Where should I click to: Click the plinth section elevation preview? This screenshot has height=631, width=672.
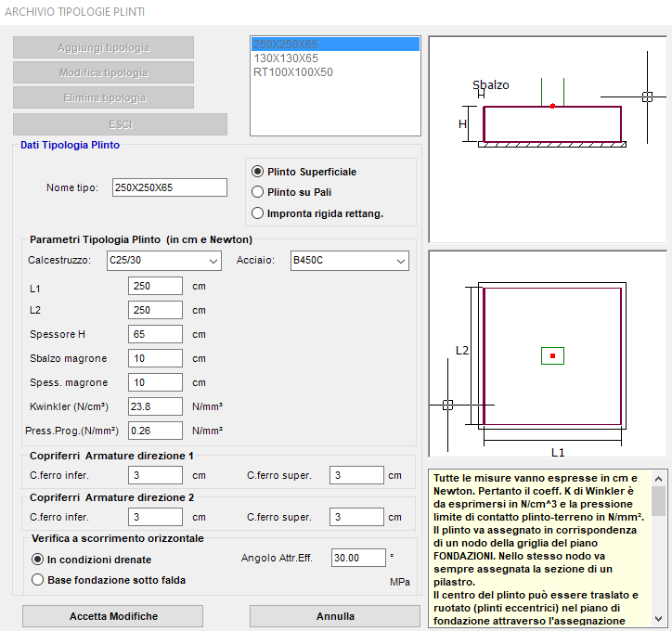[548, 139]
